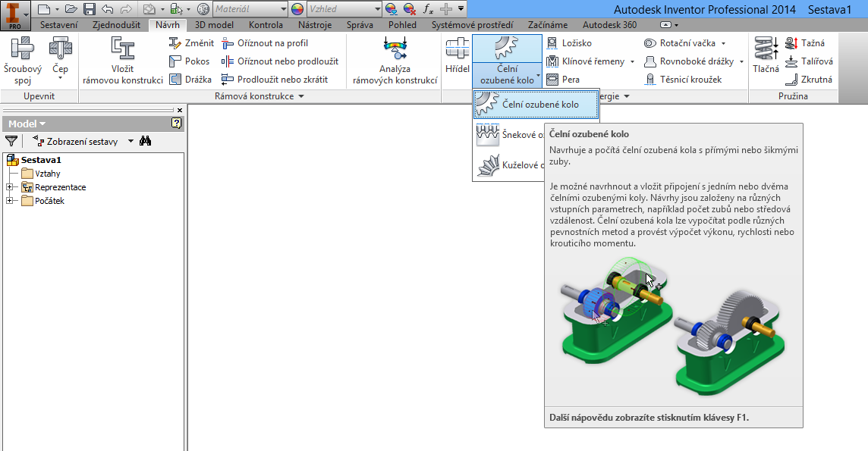Click the binoculars find icon
This screenshot has height=451, width=868.
pos(145,141)
